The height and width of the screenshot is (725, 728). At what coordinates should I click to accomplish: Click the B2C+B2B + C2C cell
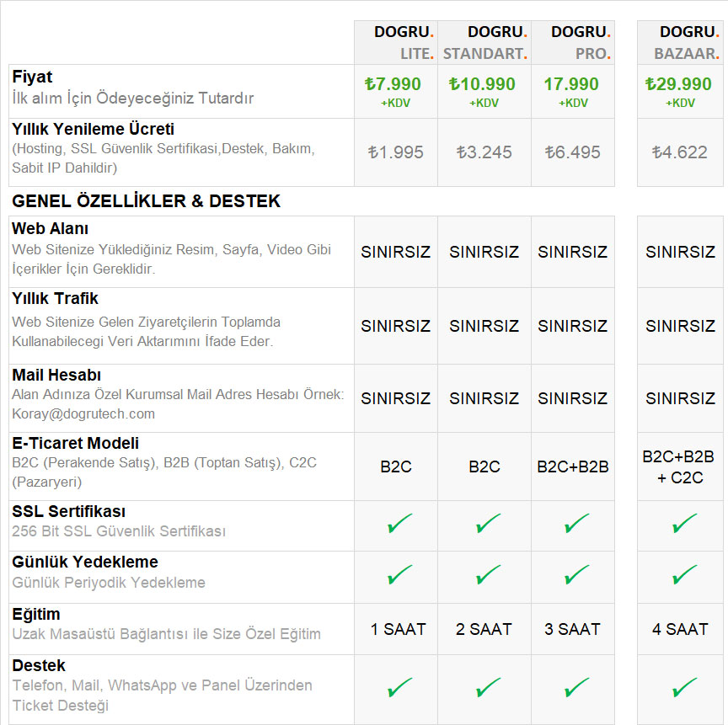678,466
